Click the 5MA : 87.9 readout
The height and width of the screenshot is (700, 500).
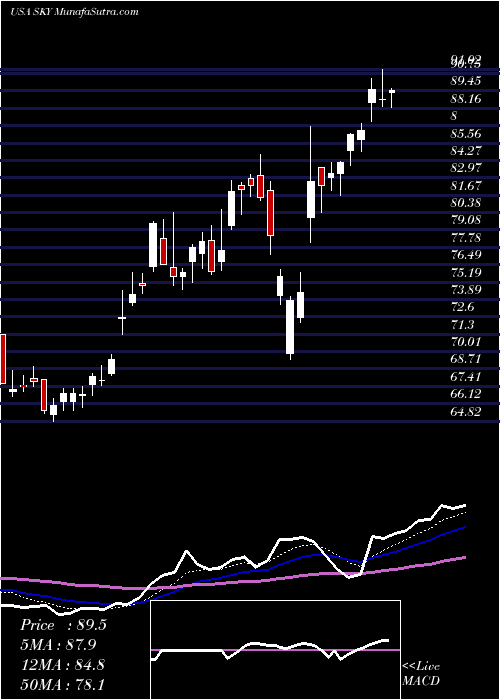click(x=59, y=645)
